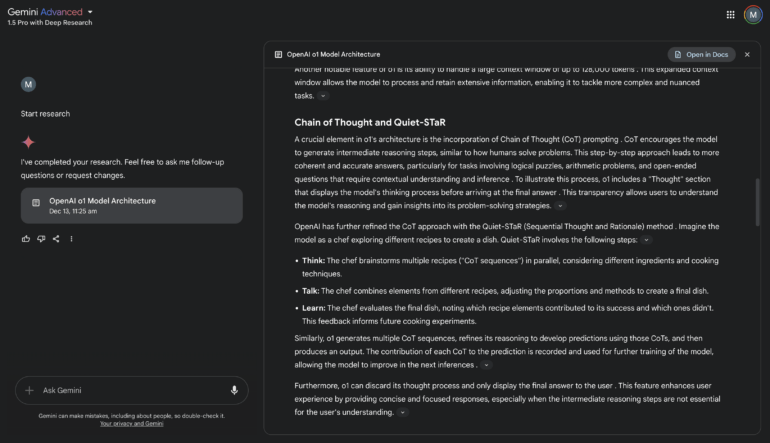Open the OpenAI o1 Model Architecture report card

[x=132, y=205]
